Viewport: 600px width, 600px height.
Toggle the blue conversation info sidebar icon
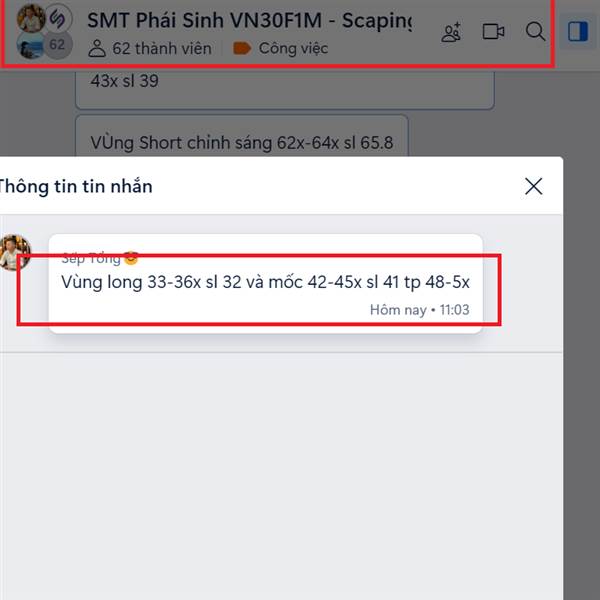pyautogui.click(x=577, y=31)
